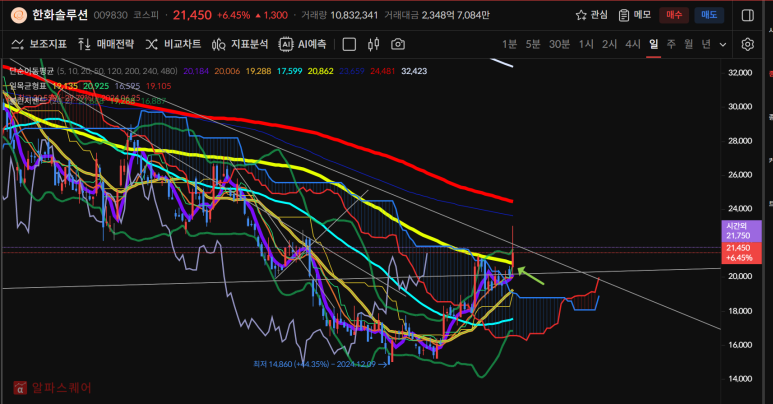Select 2시 timeframe tab
The width and height of the screenshot is (773, 404).
click(x=609, y=44)
